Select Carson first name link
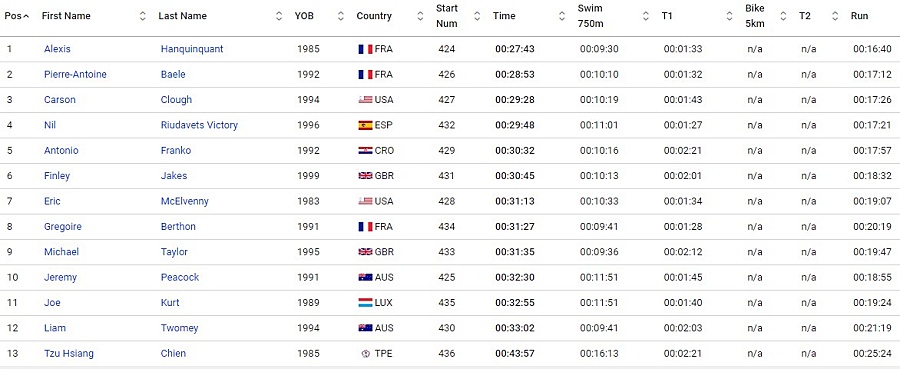Screen dimensions: 900x369 click(x=60, y=100)
